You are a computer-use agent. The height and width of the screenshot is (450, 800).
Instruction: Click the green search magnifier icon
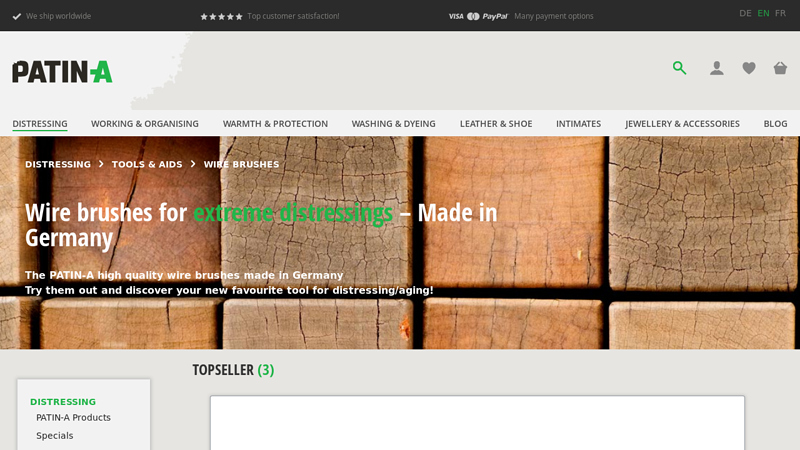(x=680, y=68)
